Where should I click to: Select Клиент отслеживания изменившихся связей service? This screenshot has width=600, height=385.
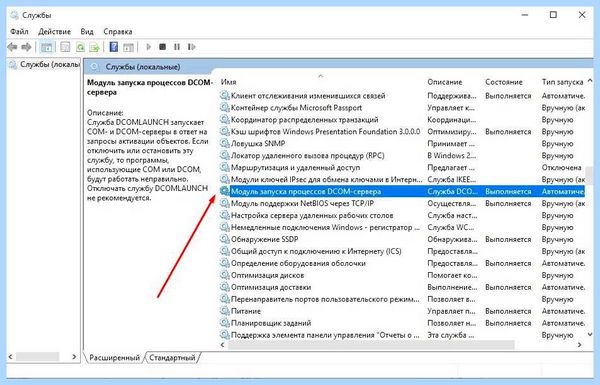(403, 96)
